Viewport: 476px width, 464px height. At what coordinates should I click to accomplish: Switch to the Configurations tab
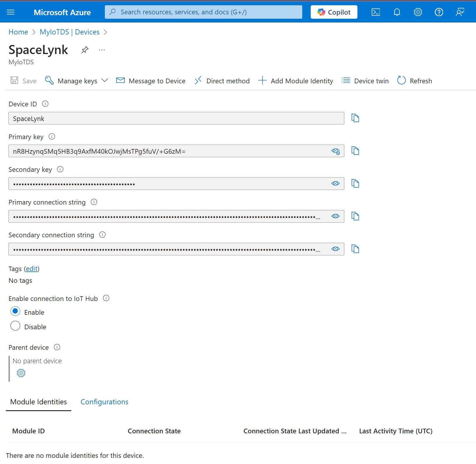tap(105, 402)
